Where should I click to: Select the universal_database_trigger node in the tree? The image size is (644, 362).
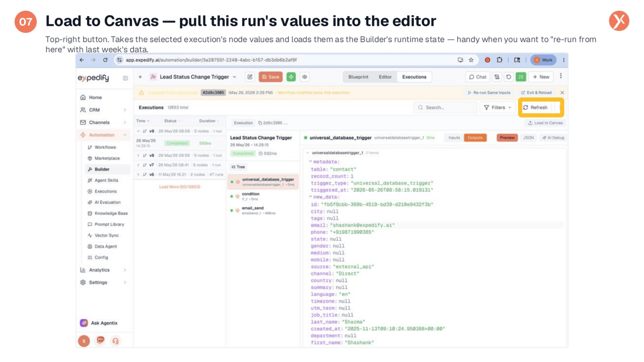(x=263, y=182)
